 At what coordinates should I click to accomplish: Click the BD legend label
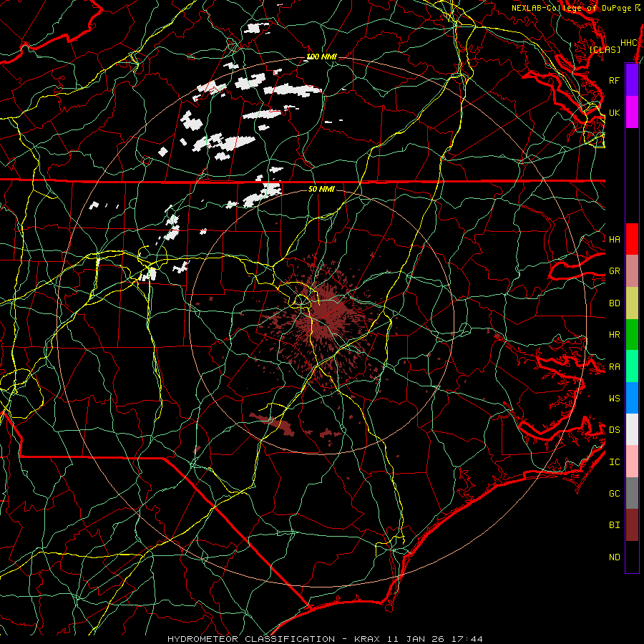point(614,303)
